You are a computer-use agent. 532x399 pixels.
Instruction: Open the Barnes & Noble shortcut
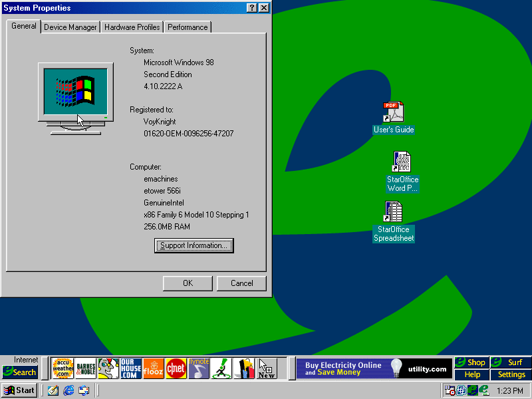click(86, 368)
